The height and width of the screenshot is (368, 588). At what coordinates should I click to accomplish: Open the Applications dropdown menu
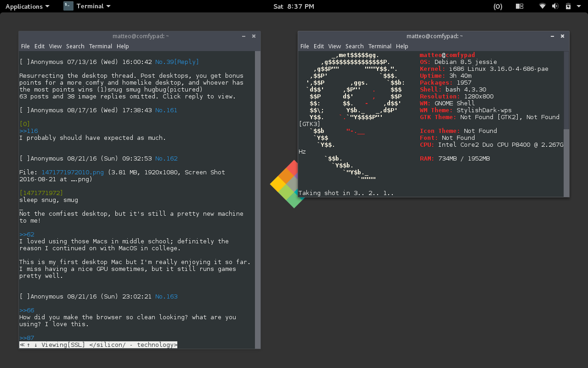click(27, 6)
